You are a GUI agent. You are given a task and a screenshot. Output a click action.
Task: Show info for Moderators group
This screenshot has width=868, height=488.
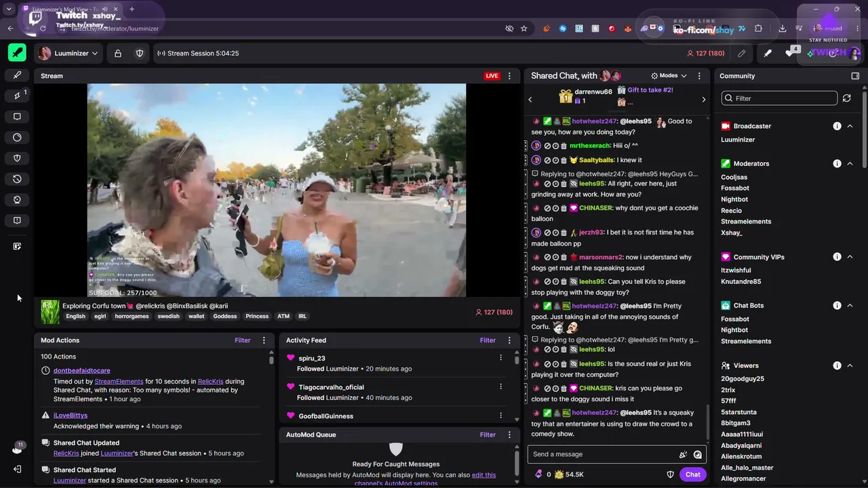(x=837, y=163)
